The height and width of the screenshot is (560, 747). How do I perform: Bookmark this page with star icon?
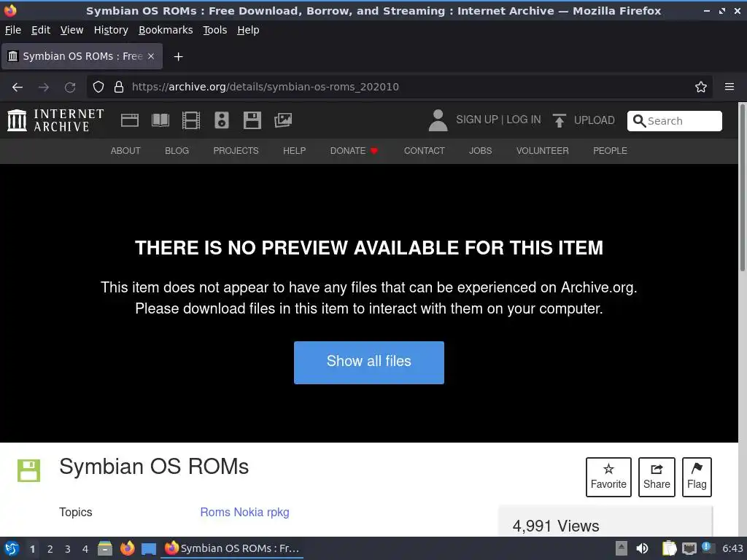(x=701, y=87)
